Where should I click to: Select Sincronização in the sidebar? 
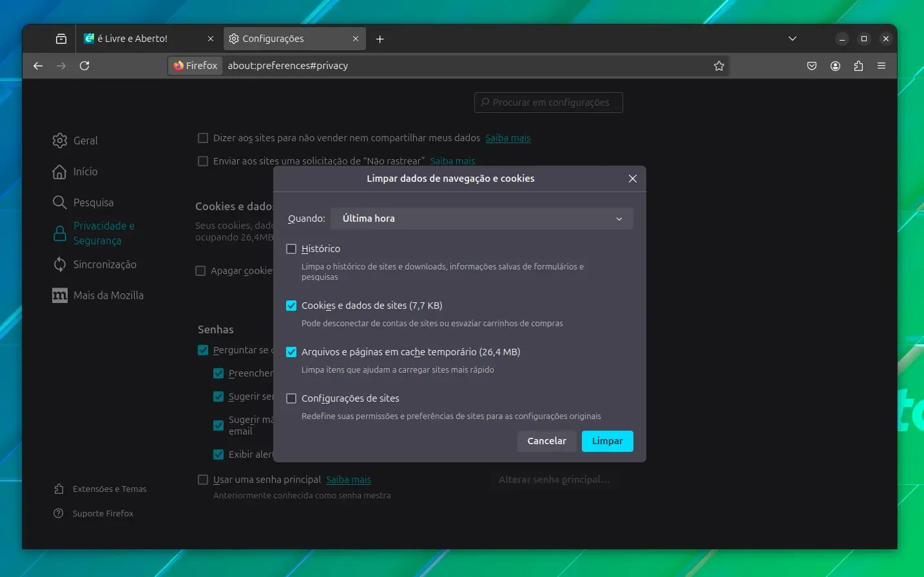[95, 264]
